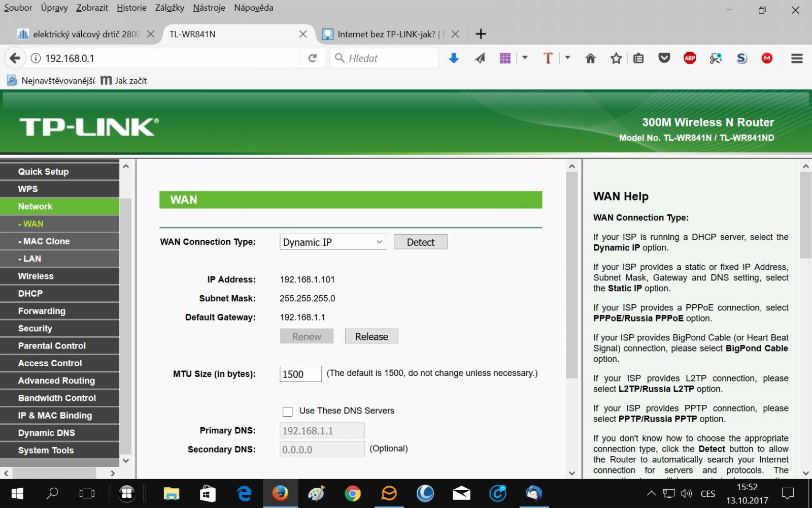Click the MTU Size input field

click(300, 374)
